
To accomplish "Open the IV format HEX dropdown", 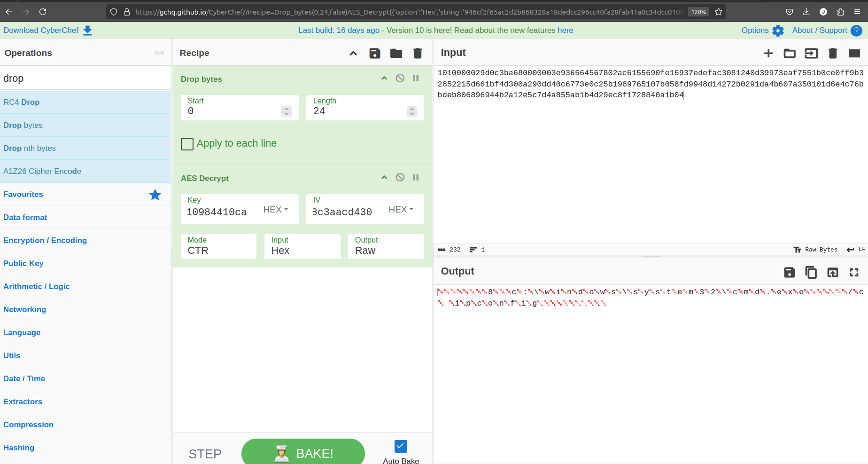I will tap(401, 210).
